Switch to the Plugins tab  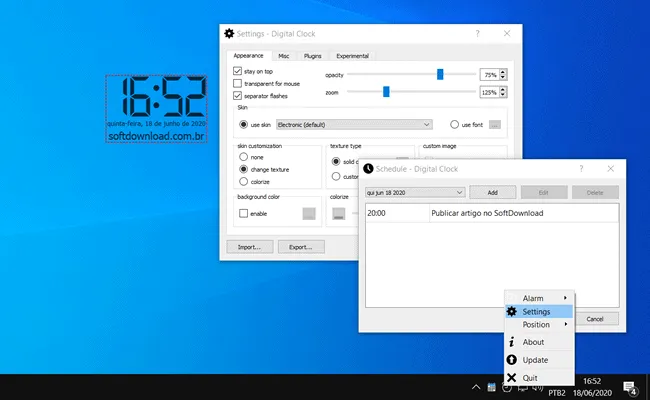[313, 56]
